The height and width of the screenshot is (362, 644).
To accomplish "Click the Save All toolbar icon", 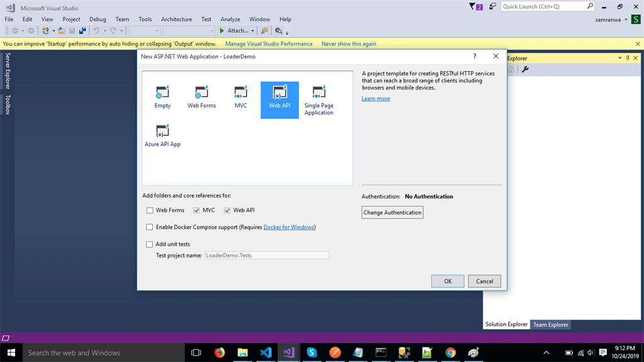I will (82, 31).
